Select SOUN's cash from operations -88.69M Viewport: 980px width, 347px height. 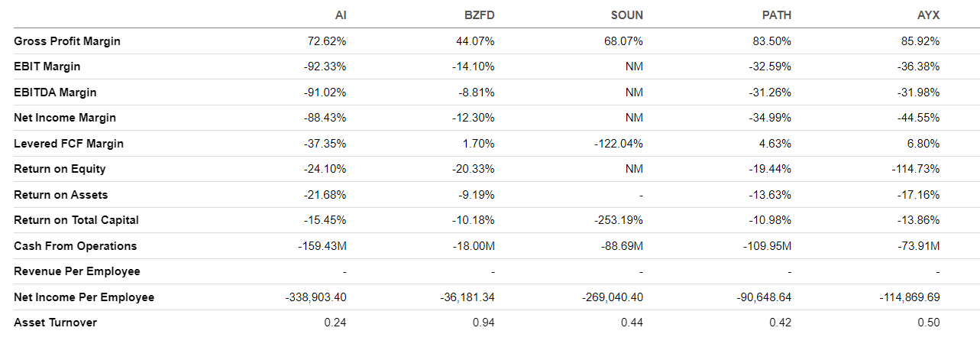622,246
